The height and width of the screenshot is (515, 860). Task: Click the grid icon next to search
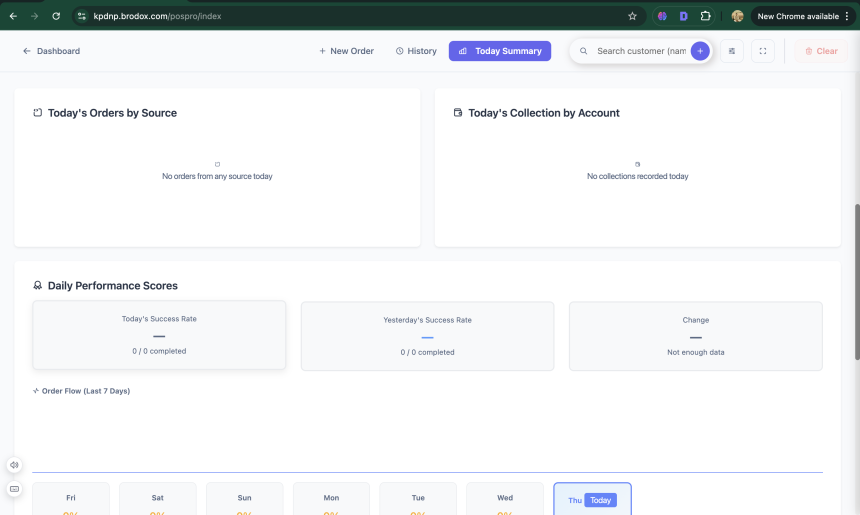tap(731, 51)
